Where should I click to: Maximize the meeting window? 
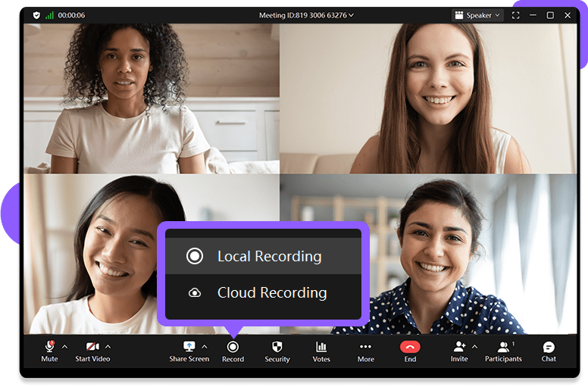pyautogui.click(x=550, y=15)
